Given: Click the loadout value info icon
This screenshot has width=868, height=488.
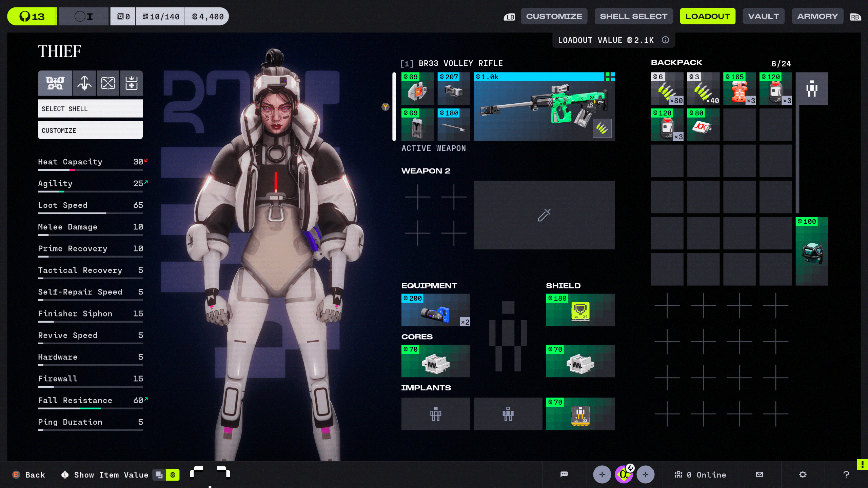Looking at the screenshot, I should [x=665, y=40].
